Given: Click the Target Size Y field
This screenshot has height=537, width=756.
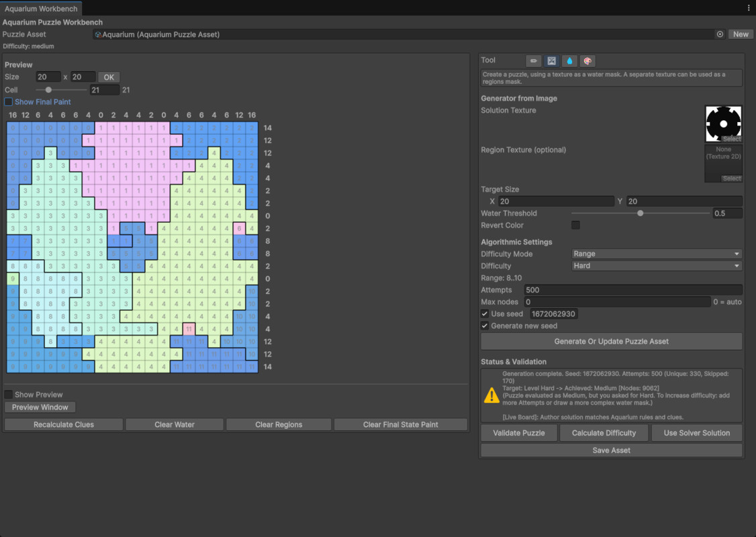Looking at the screenshot, I should pos(684,201).
